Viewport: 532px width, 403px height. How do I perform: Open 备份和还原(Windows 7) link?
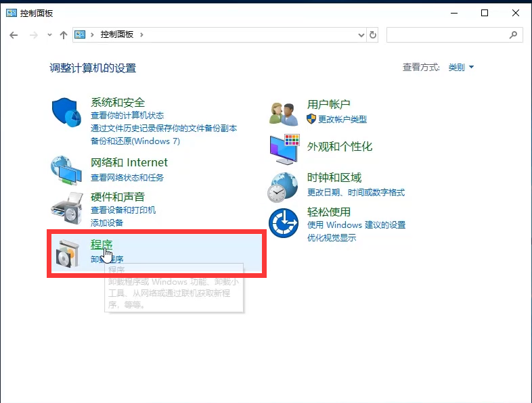tap(135, 141)
